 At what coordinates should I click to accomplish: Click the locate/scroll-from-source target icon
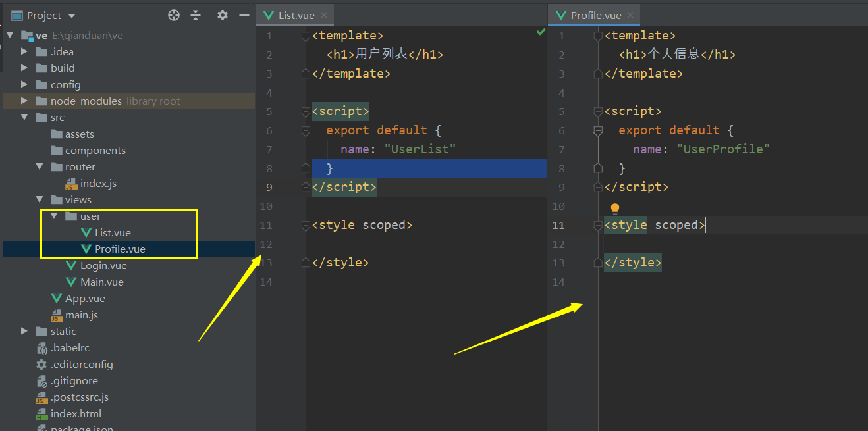(x=174, y=15)
